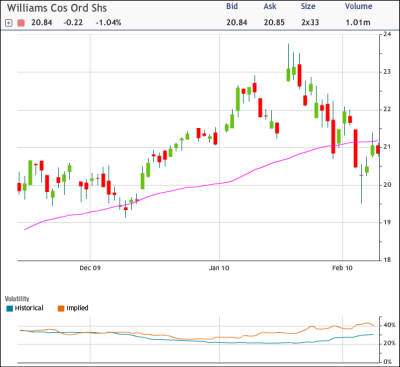Select the ask value 20.85
This screenshot has height=367, width=400.
pos(274,23)
